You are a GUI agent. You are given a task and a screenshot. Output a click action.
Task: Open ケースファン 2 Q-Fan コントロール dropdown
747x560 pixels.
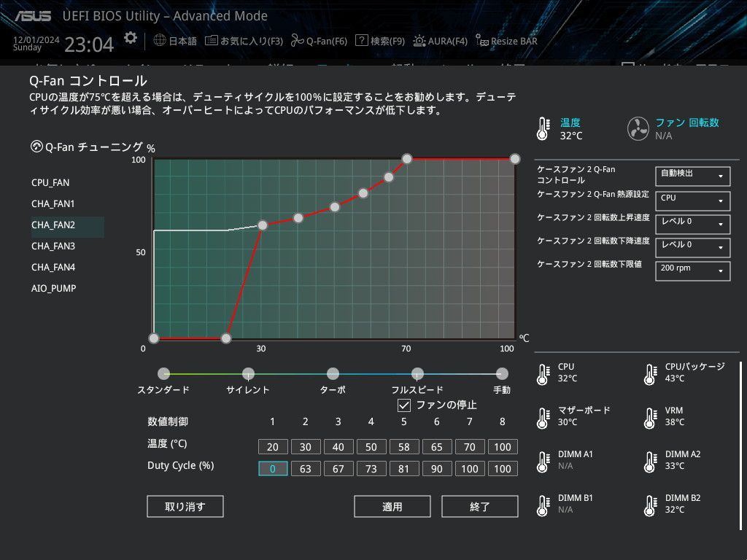point(693,176)
